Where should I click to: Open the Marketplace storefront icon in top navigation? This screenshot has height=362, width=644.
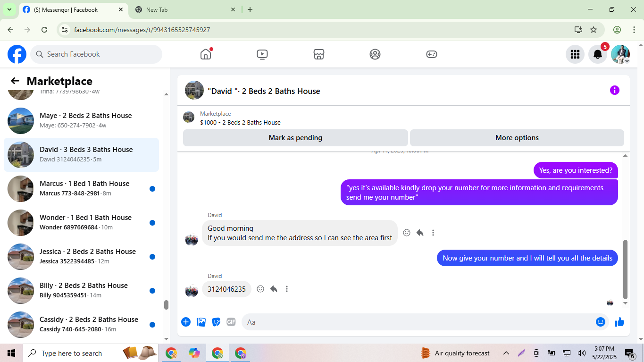click(319, 54)
